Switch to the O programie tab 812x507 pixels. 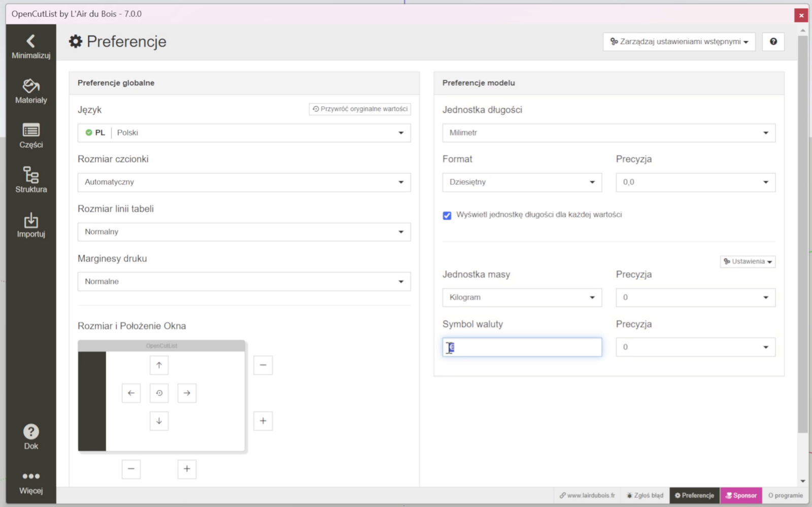coord(785,495)
